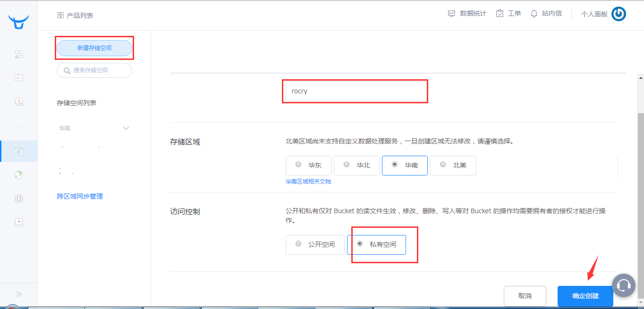Select the 华北 storage region
Image resolution: width=644 pixels, height=309 pixels.
pos(356,165)
